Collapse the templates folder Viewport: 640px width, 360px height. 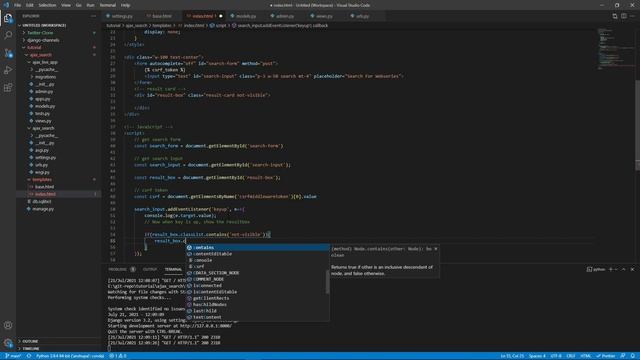42,180
